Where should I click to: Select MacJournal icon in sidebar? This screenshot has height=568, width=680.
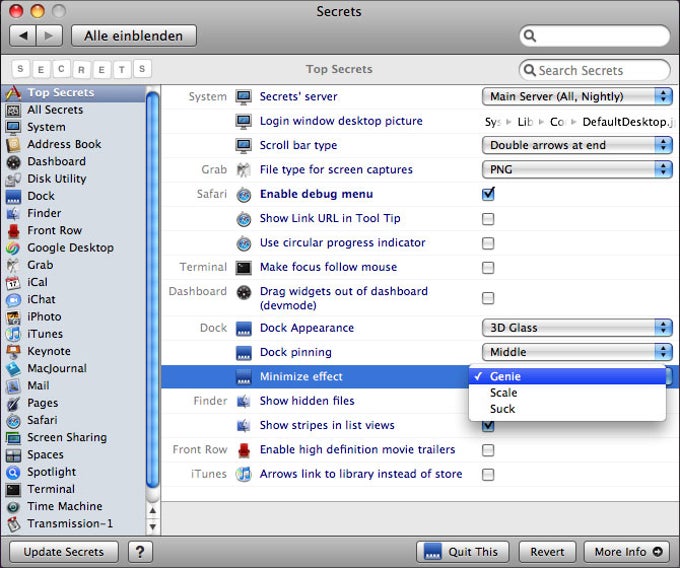[x=13, y=369]
